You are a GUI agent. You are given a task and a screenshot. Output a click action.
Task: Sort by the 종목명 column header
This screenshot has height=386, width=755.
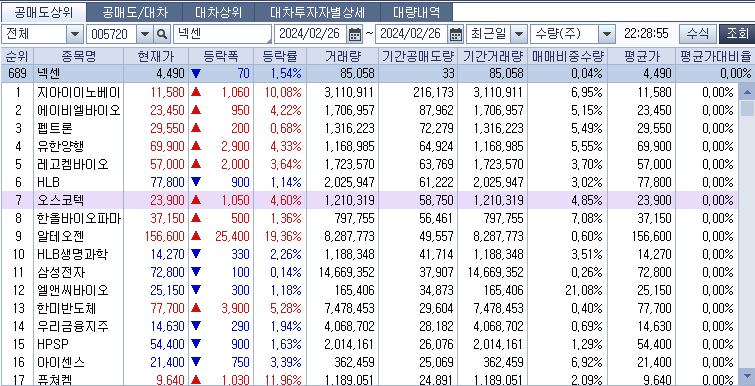point(78,56)
